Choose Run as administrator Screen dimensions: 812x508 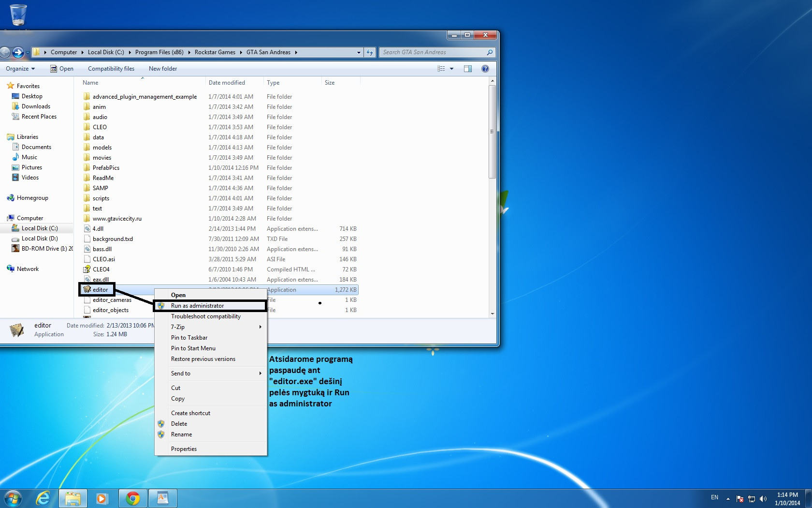(211, 306)
